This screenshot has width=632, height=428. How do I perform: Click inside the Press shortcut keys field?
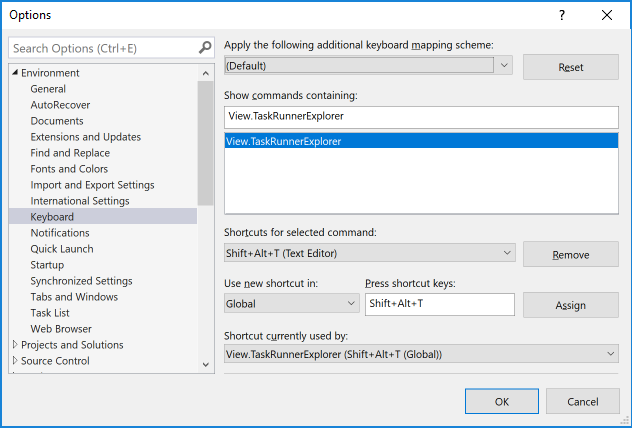(440, 304)
